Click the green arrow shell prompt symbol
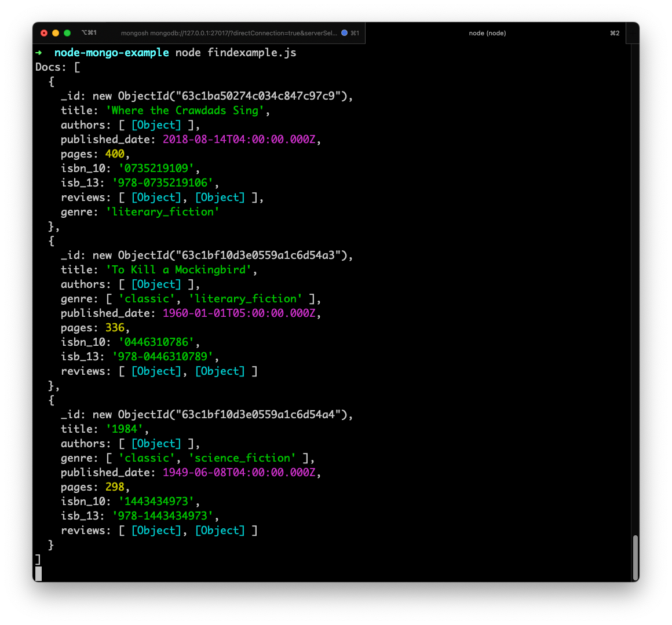Screen dimensions: 672x625 click(x=39, y=52)
